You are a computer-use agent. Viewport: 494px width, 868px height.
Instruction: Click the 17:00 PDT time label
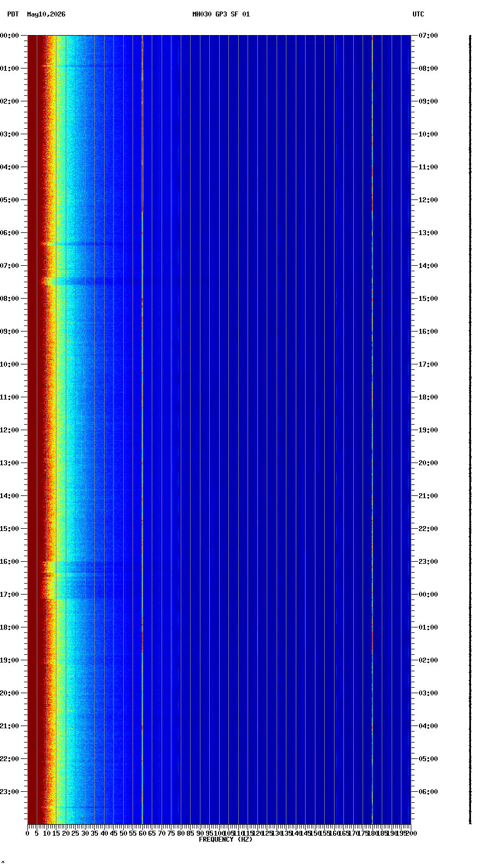[9, 595]
